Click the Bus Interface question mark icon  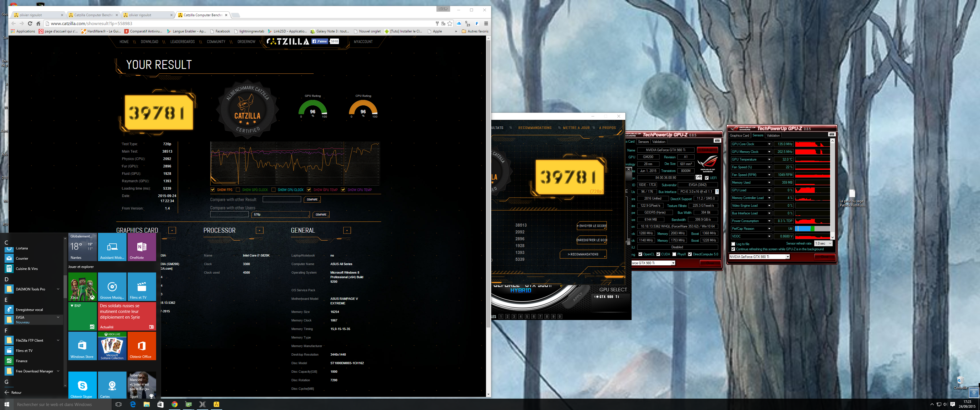coord(717,192)
